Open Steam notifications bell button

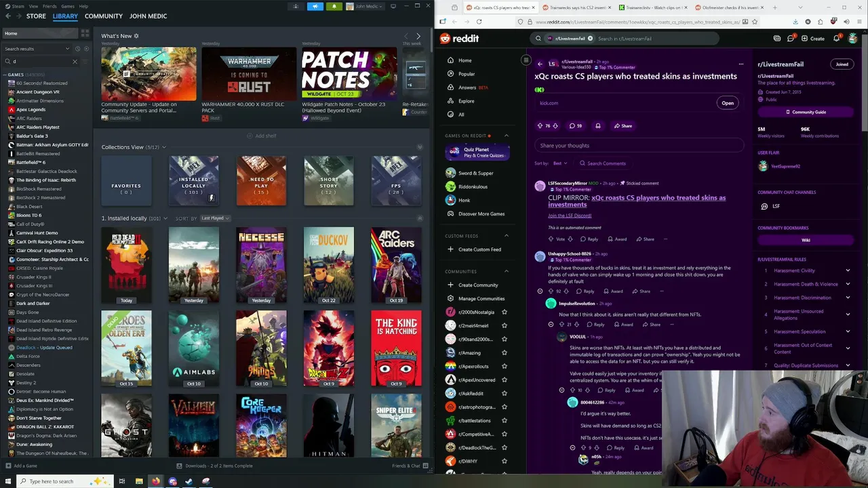[x=334, y=6]
